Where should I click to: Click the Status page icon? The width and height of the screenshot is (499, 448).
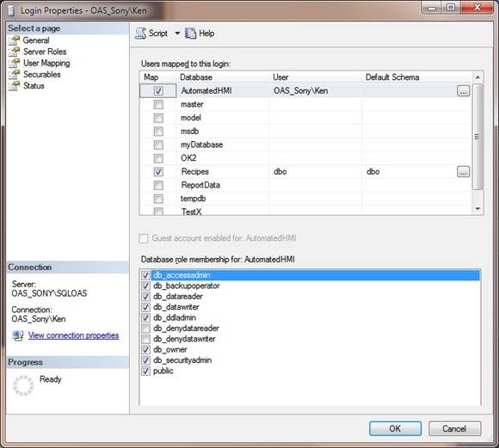coord(15,86)
